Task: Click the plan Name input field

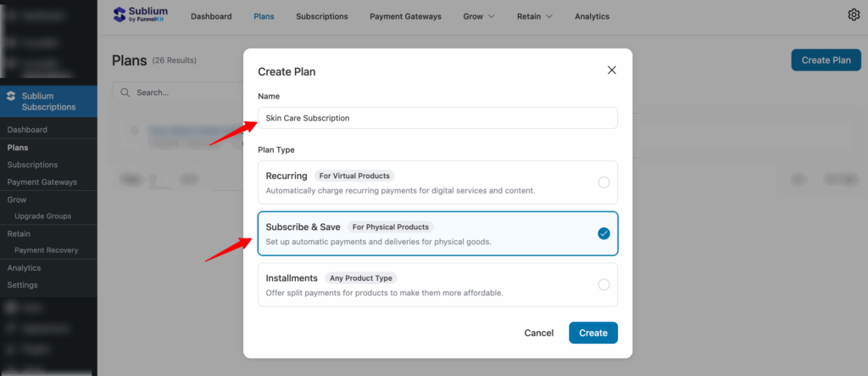Action: click(437, 118)
